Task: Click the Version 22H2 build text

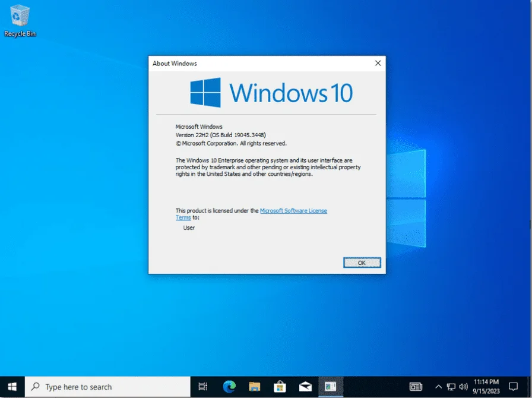Action: coord(220,135)
